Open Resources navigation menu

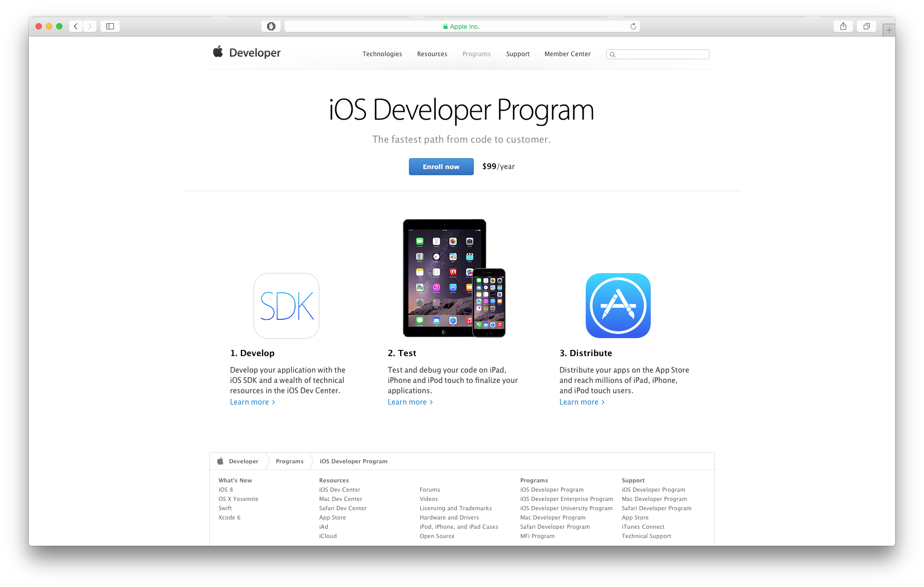[x=432, y=54]
